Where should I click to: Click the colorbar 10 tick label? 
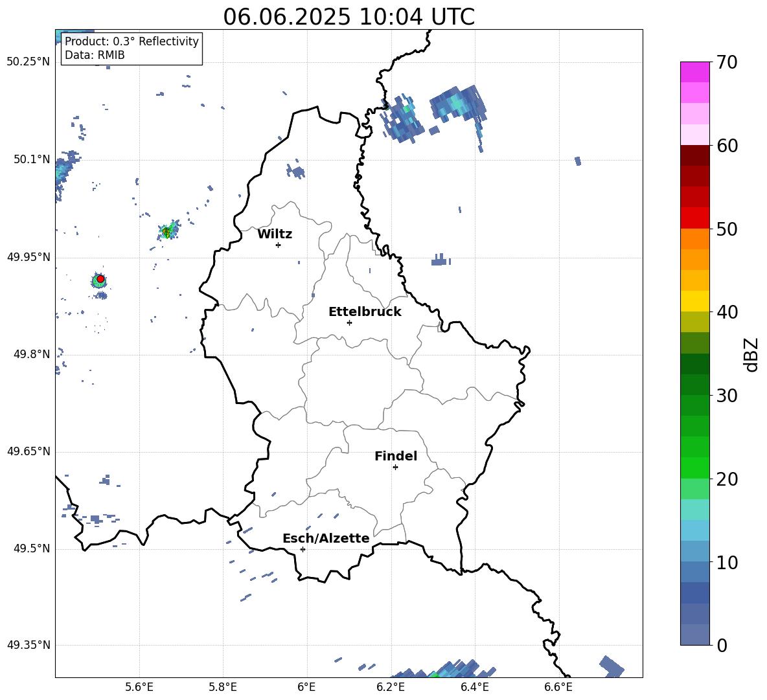(727, 562)
